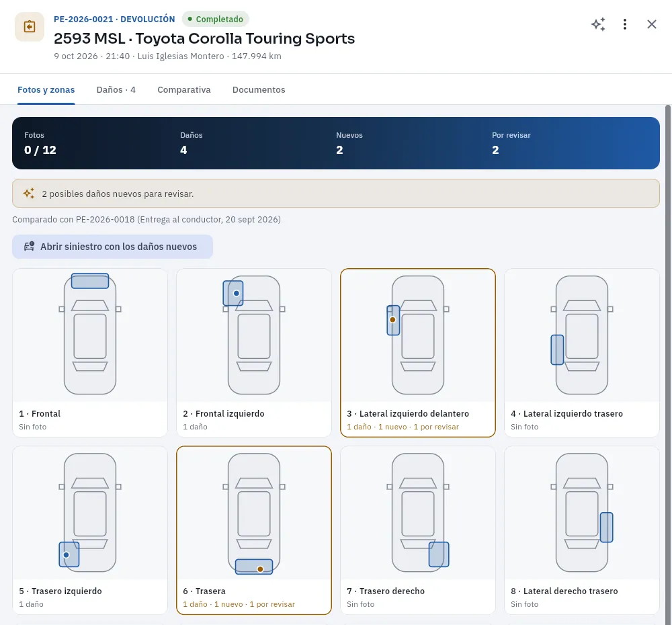Click the Daños 4 summary stat
672x625 pixels.
click(191, 144)
